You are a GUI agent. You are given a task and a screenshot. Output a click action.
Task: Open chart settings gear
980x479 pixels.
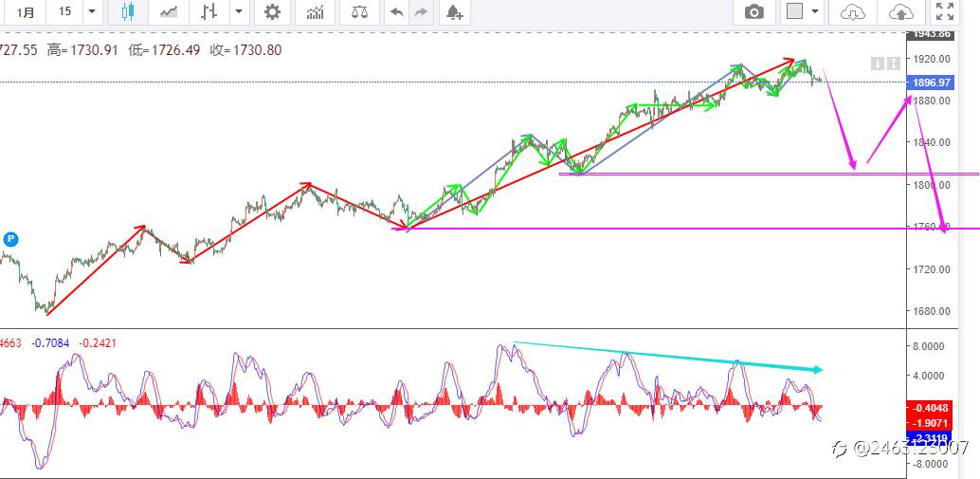pyautogui.click(x=272, y=11)
